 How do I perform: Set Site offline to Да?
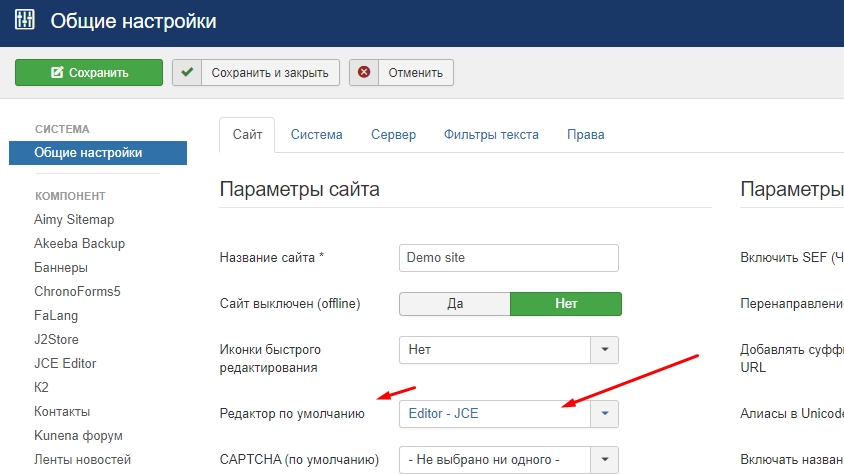click(x=454, y=304)
